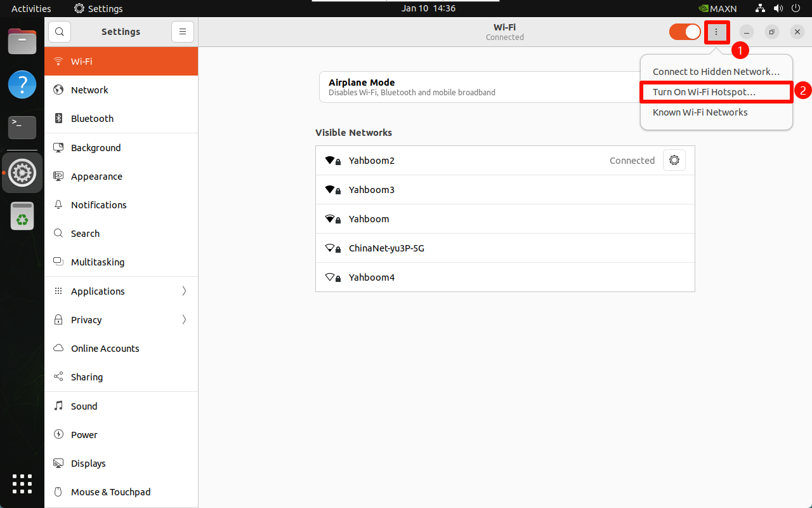Open the search icon in Settings sidebar
This screenshot has width=812, height=508.
pyautogui.click(x=60, y=32)
